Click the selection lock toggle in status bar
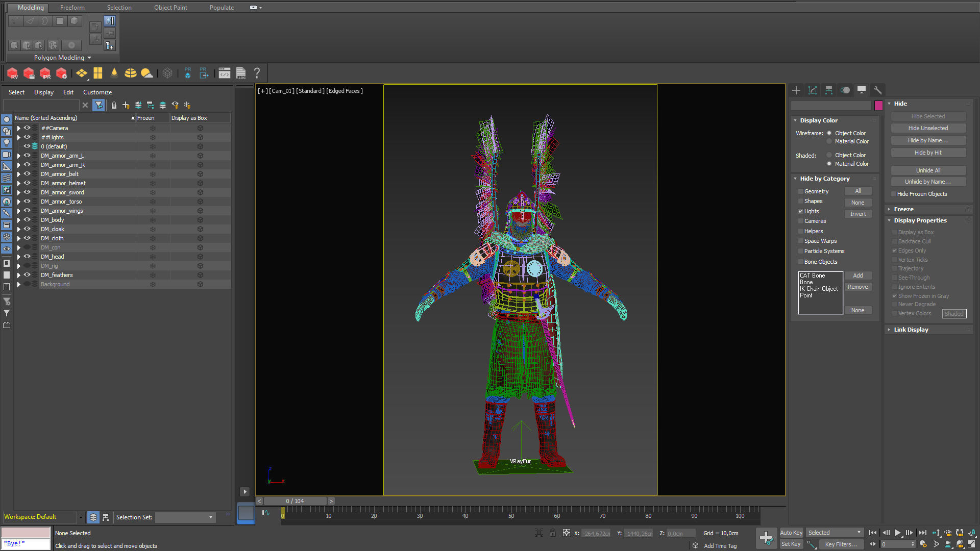 tap(552, 533)
